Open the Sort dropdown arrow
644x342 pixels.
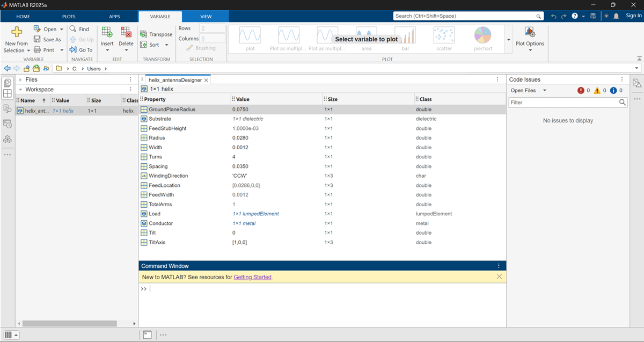click(166, 45)
